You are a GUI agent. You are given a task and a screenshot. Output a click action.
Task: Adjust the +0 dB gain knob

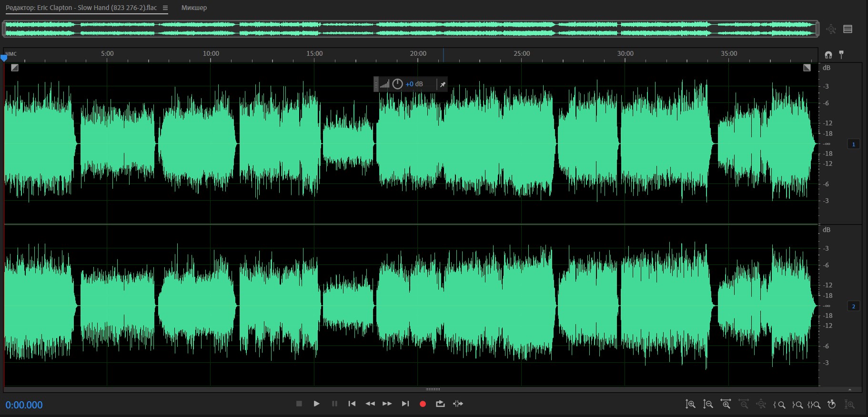397,84
